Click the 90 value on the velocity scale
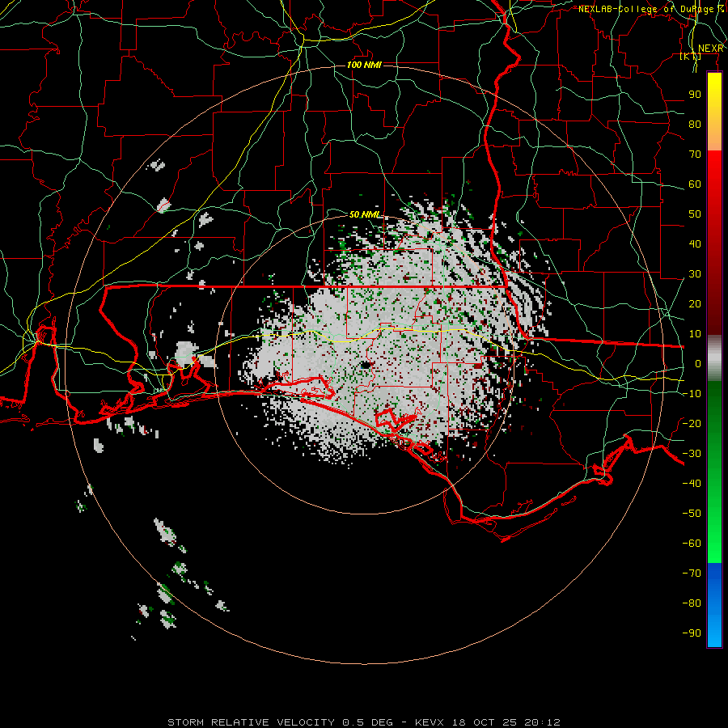728x728 pixels. click(x=695, y=95)
